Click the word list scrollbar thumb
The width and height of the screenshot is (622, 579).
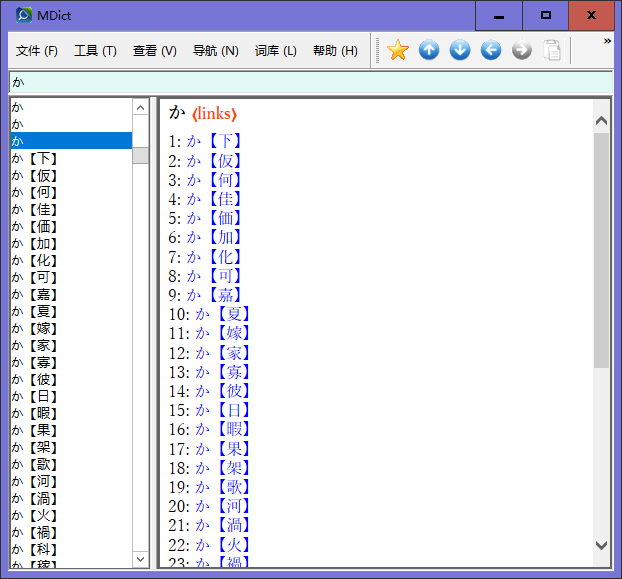tap(140, 155)
